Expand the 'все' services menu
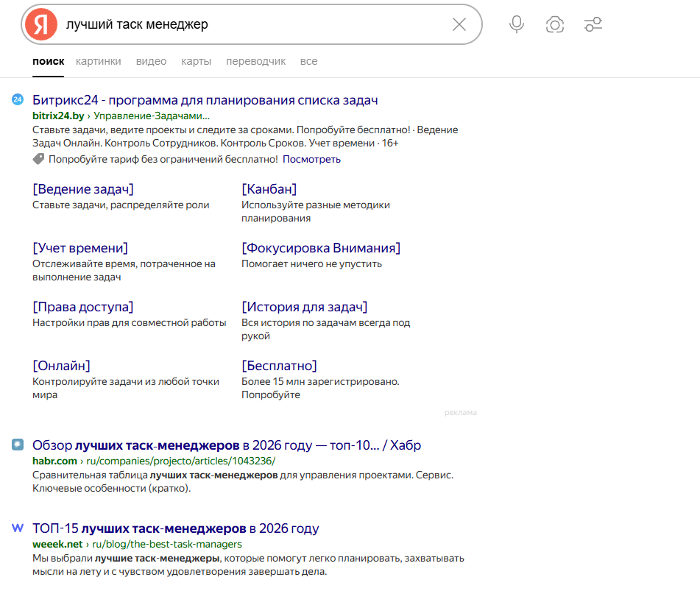Viewport: 700px width, 591px height. point(308,62)
